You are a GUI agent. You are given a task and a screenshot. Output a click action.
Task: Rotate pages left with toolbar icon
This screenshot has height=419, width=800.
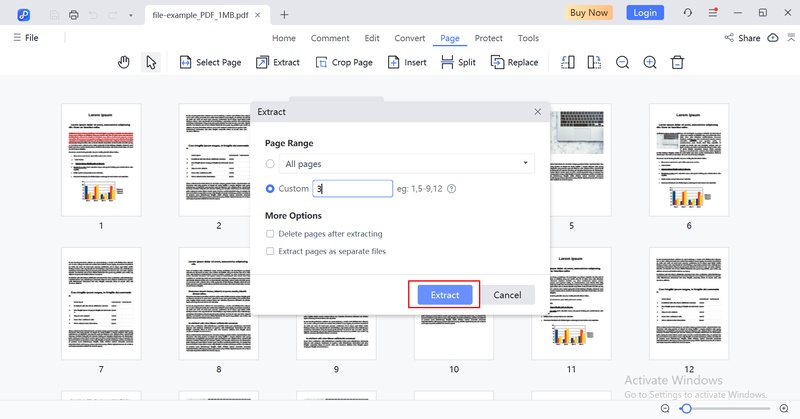(x=567, y=62)
